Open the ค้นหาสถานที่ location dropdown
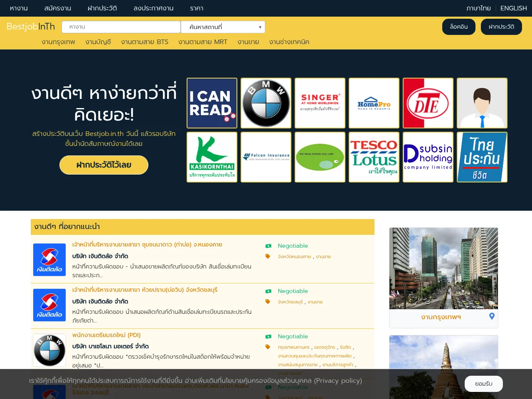 [x=223, y=27]
